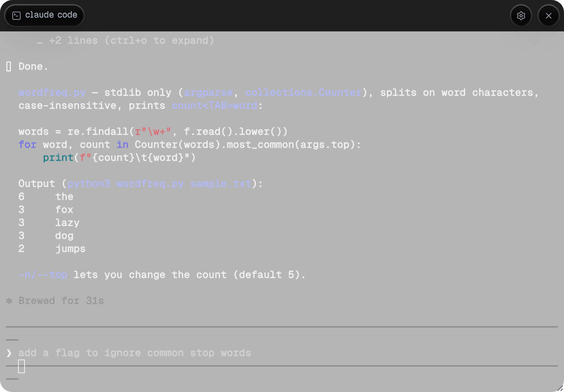
Task: Click the print f-string code line
Action: [119, 158]
